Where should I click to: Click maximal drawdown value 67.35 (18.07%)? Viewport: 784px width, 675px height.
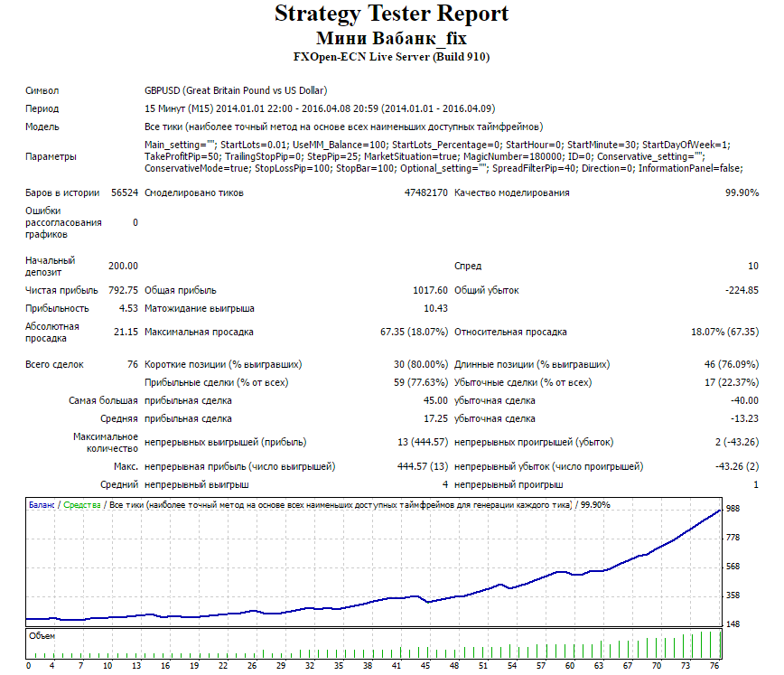414,332
